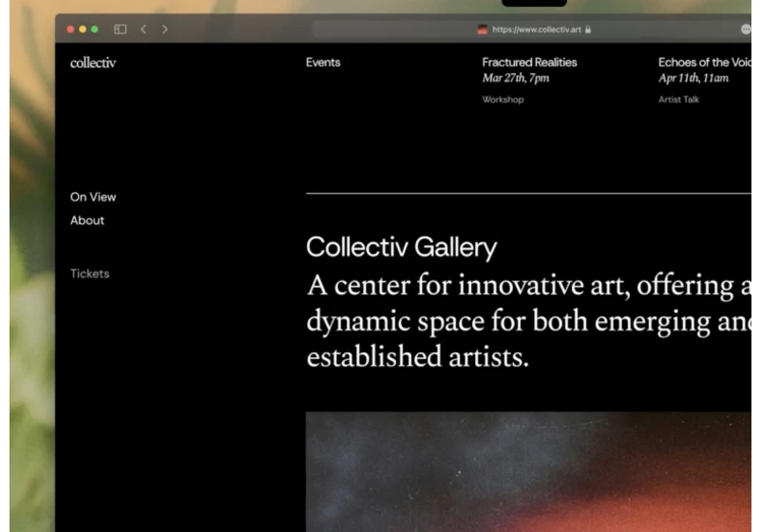Click the green fullscreen window dot
Viewport: 760px width, 532px height.
94,29
